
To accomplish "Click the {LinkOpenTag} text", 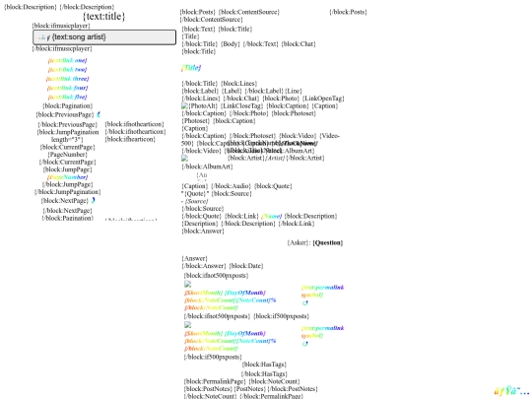I will tap(323, 99).
